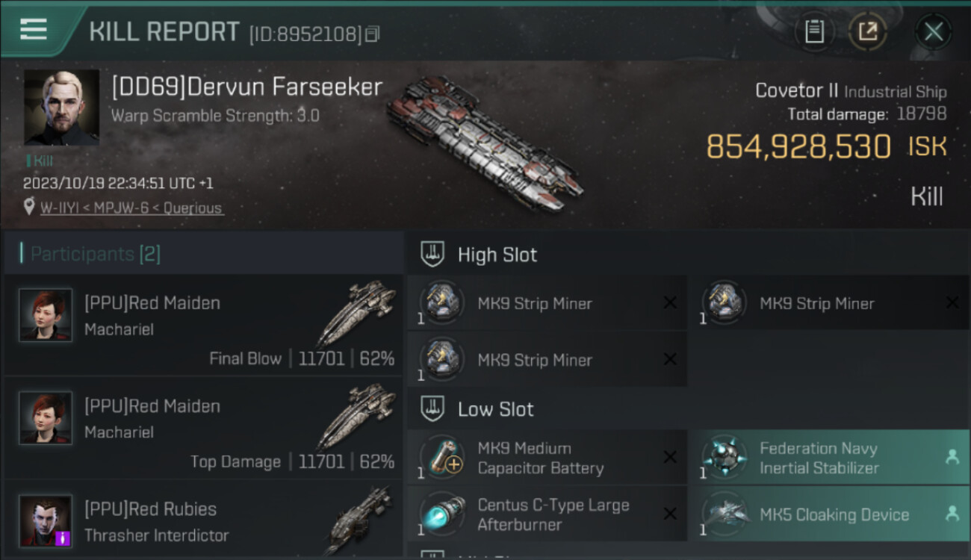Viewport: 971px width, 560px height.
Task: Click the X beside the Afterburner
Action: click(x=670, y=514)
